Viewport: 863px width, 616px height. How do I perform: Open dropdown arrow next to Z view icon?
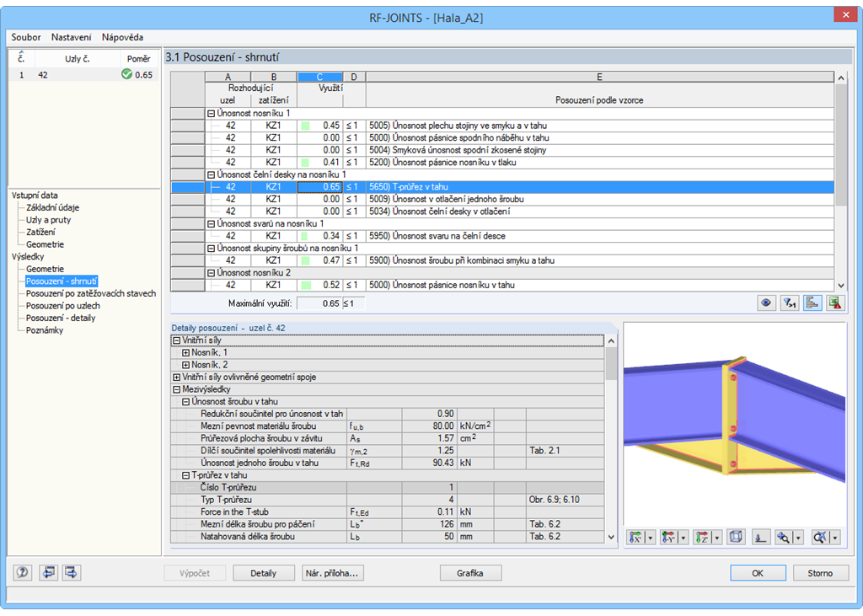pyautogui.click(x=716, y=538)
